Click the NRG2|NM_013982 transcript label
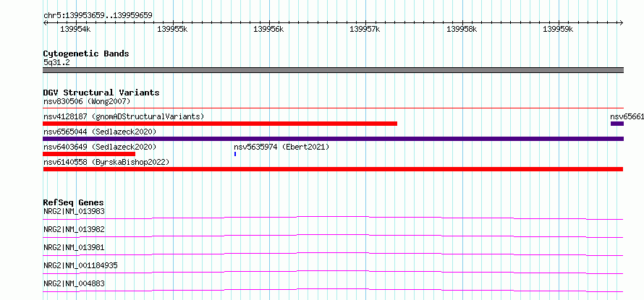Viewport: 644px width, 300px height. [74, 229]
